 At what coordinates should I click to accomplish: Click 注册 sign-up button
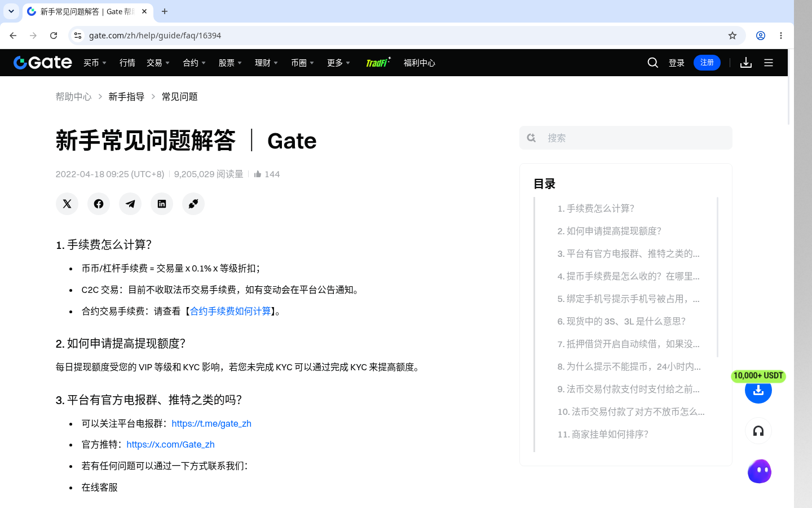(707, 63)
